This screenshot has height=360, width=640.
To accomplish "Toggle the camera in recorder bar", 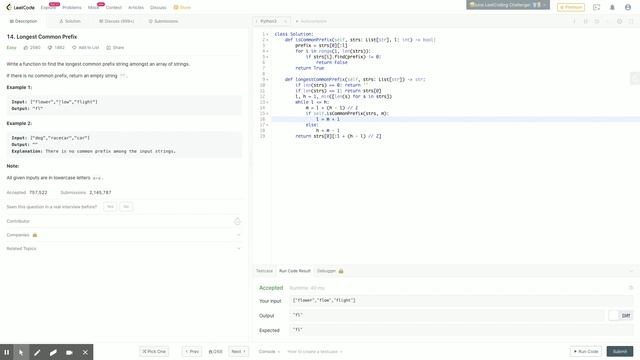I will pyautogui.click(x=69, y=352).
